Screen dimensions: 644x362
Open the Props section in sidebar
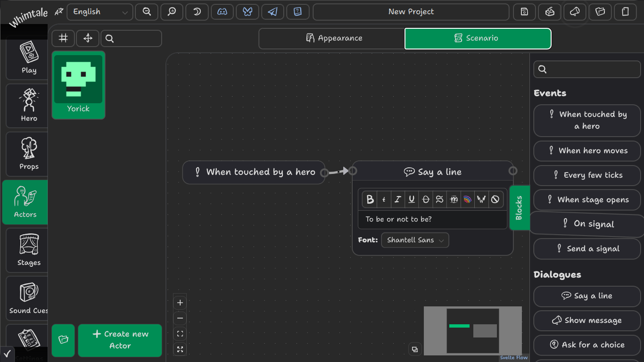click(27, 154)
